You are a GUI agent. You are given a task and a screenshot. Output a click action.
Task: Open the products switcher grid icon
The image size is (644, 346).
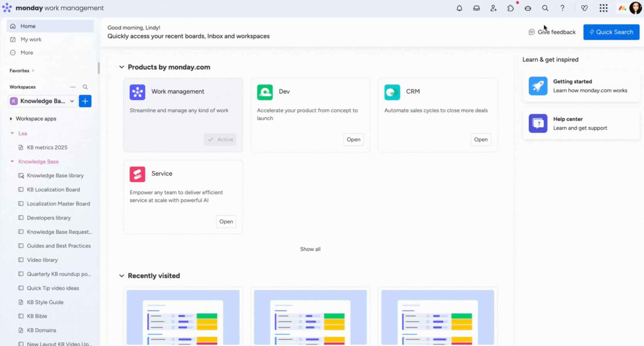tap(603, 8)
